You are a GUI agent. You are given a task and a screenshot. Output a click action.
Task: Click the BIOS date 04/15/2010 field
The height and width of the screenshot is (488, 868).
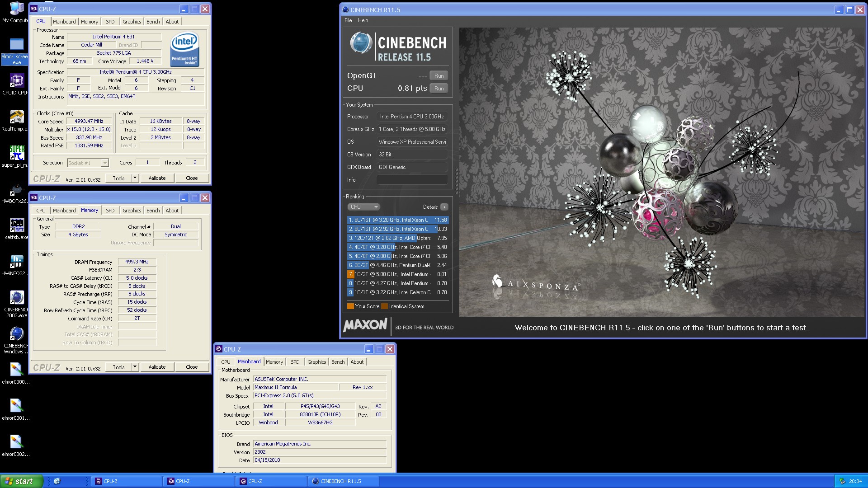320,460
